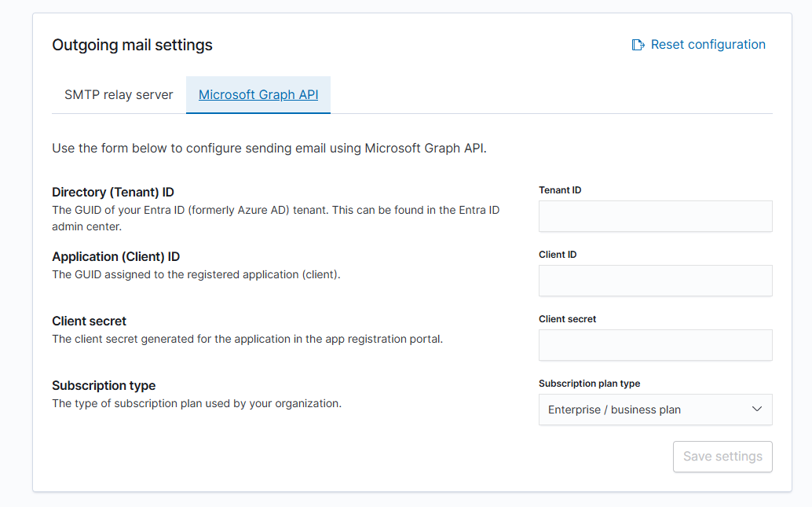Screen dimensions: 812x507
Task: Switch to the SMTP relay server tab
Action: (119, 95)
